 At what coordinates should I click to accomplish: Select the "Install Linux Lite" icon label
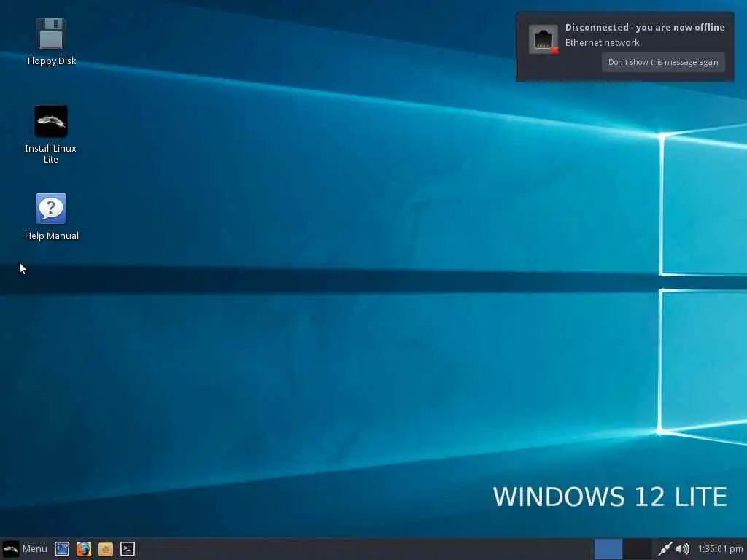click(51, 154)
